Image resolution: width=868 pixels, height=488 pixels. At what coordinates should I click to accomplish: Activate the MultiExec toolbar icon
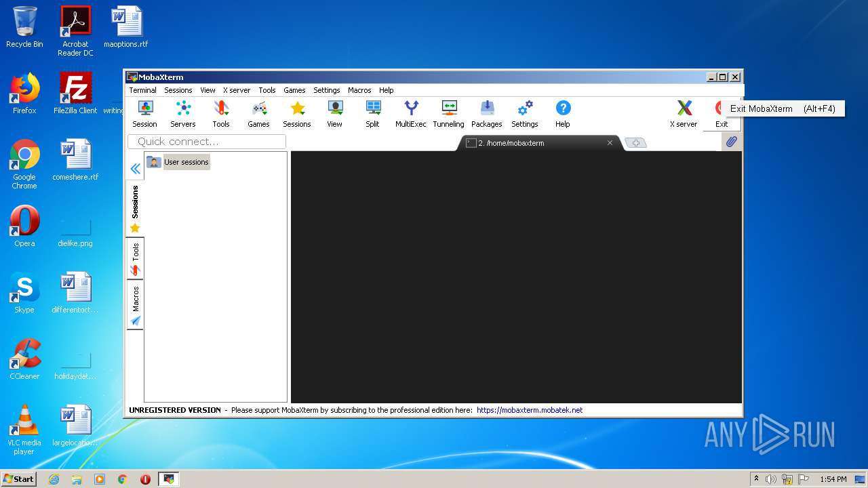[x=411, y=114]
